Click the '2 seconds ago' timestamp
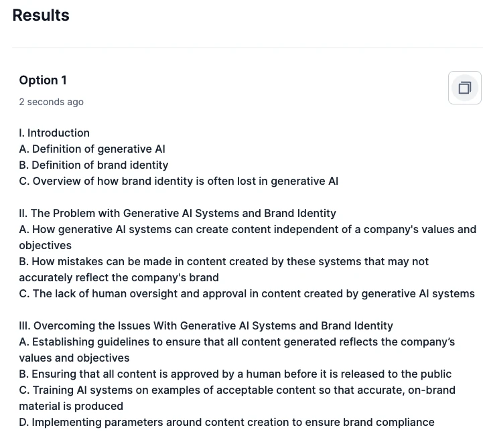The width and height of the screenshot is (483, 448). tap(51, 102)
